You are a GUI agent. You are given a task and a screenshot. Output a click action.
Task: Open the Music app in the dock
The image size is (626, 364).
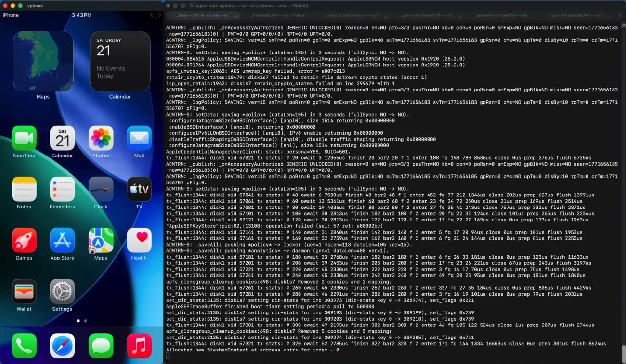pos(139,346)
